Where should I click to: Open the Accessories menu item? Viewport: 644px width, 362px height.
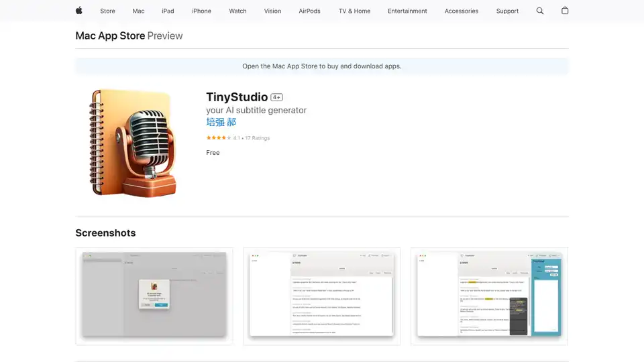click(462, 11)
